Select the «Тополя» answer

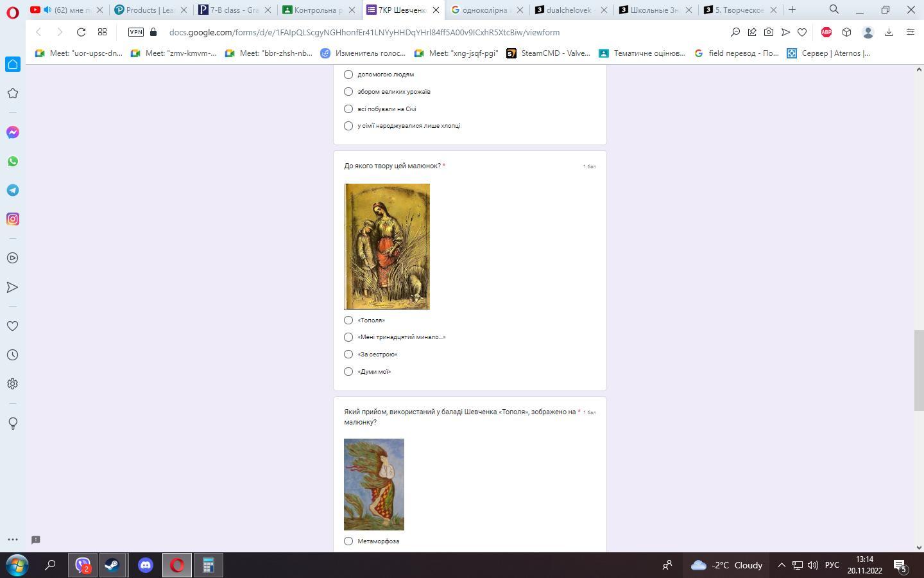pyautogui.click(x=348, y=320)
